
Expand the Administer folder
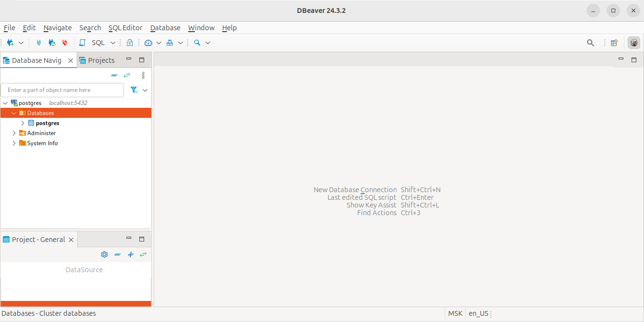[x=14, y=133]
